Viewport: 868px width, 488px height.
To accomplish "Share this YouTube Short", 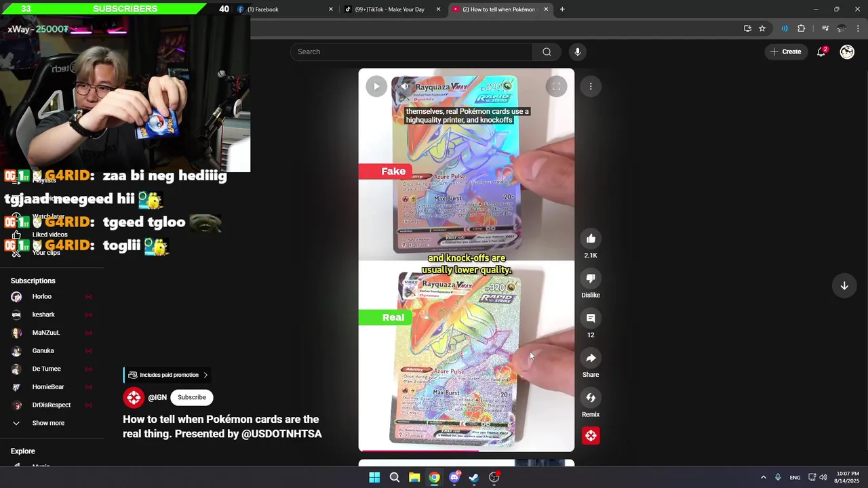I will 591,358.
